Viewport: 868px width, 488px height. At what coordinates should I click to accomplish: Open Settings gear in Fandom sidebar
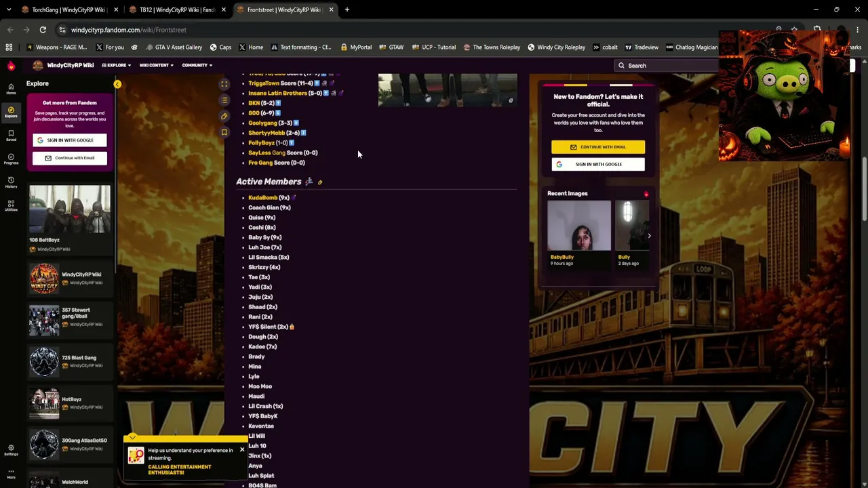click(x=11, y=449)
